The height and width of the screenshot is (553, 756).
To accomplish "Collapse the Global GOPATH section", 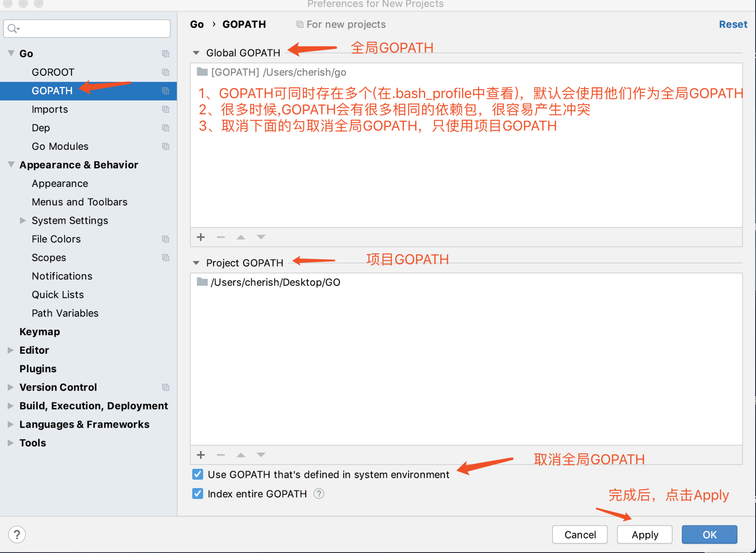I will [196, 53].
